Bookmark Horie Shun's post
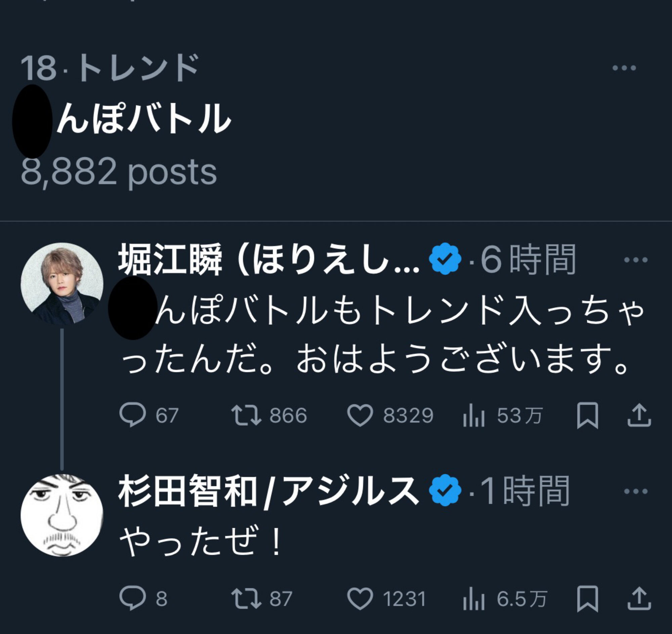This screenshot has width=672, height=634. tap(587, 415)
